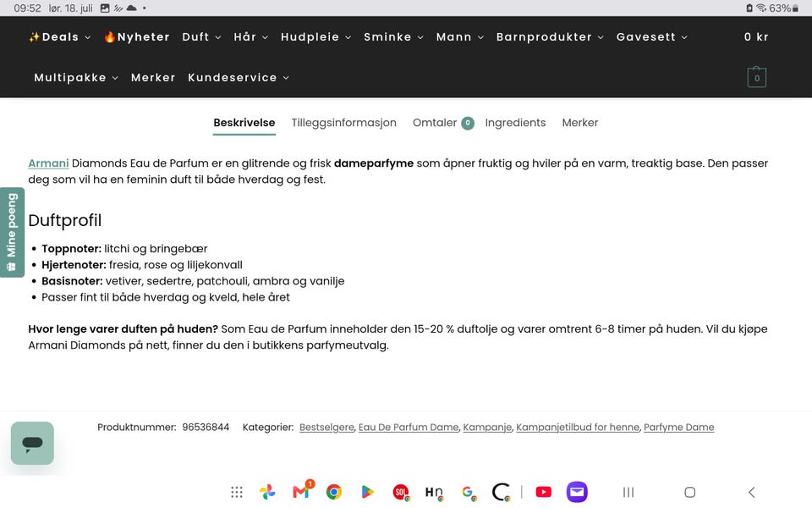Follow the Armani brand link

[x=48, y=163]
